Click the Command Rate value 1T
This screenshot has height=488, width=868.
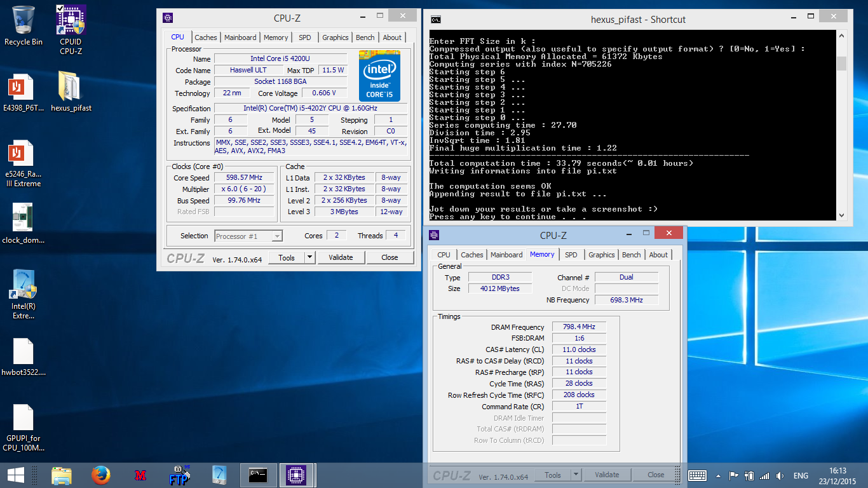point(579,406)
